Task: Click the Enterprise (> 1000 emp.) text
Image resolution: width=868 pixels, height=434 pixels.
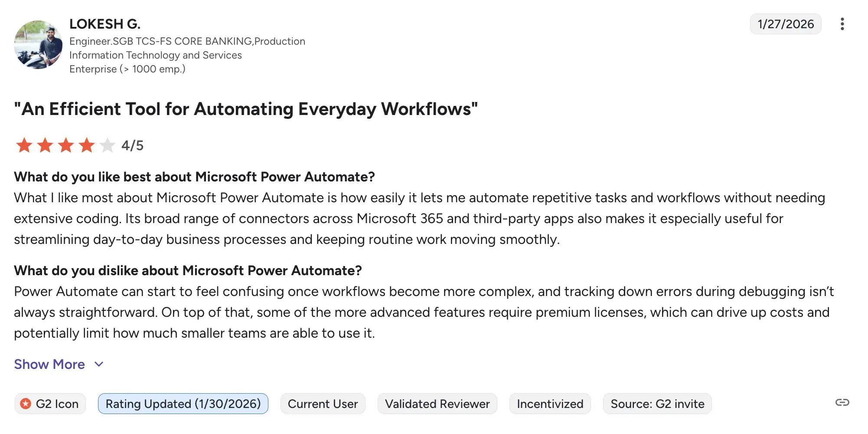Action: click(x=127, y=69)
